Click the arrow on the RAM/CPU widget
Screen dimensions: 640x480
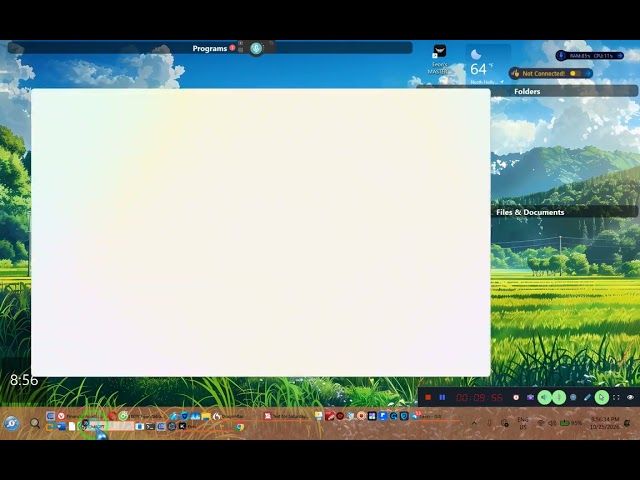pos(620,56)
